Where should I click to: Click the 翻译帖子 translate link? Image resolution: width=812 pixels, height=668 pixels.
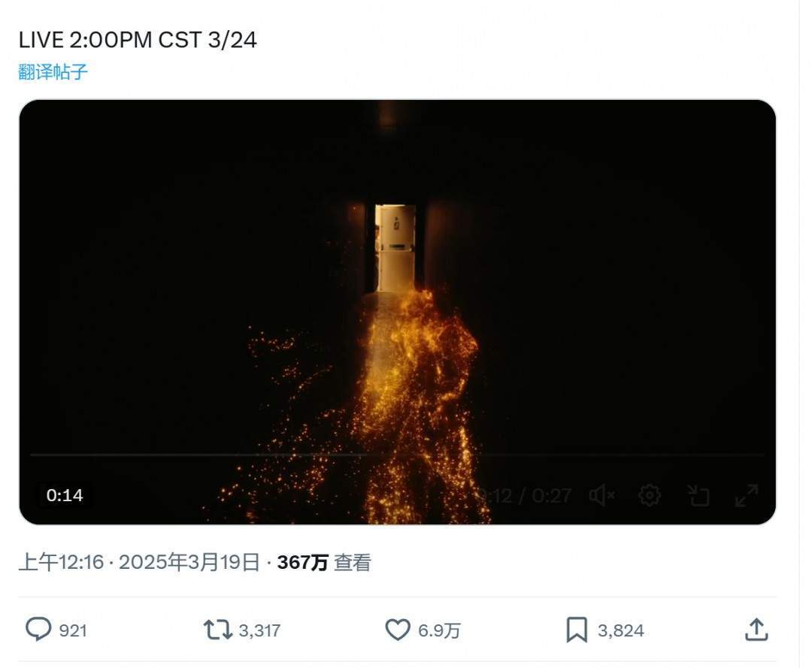(x=53, y=72)
